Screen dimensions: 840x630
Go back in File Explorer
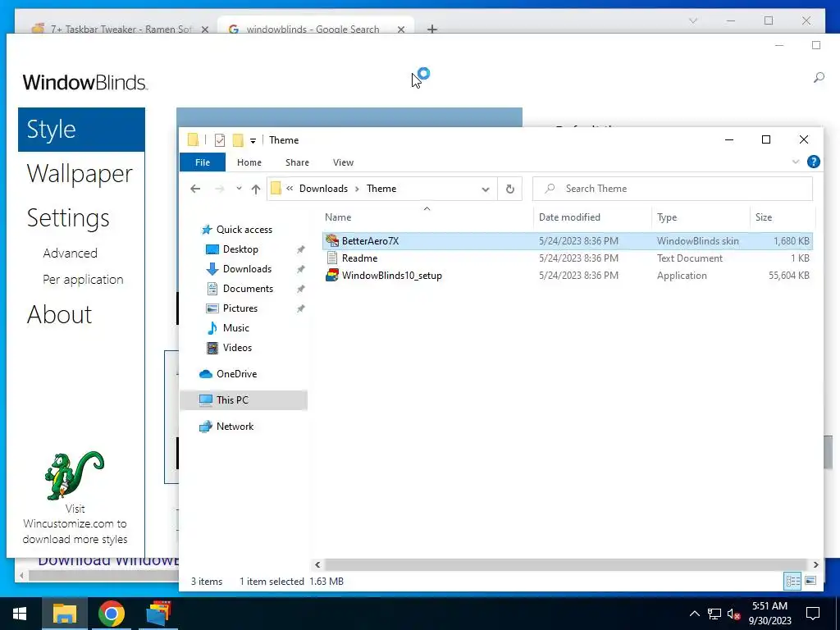[195, 189]
